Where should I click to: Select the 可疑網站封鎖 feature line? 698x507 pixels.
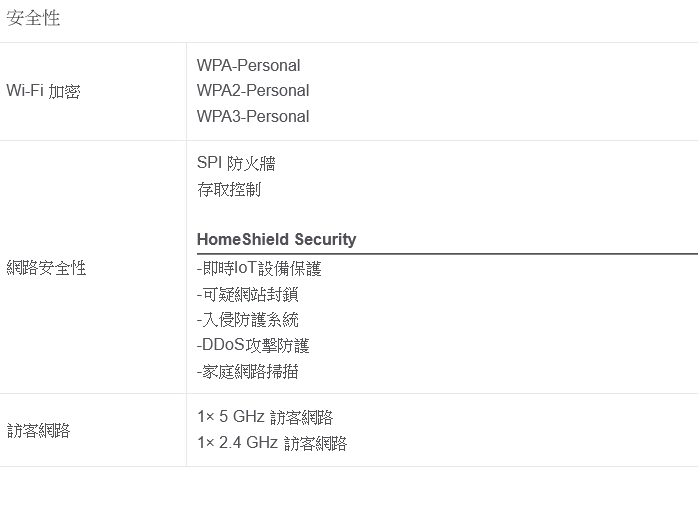pos(248,294)
